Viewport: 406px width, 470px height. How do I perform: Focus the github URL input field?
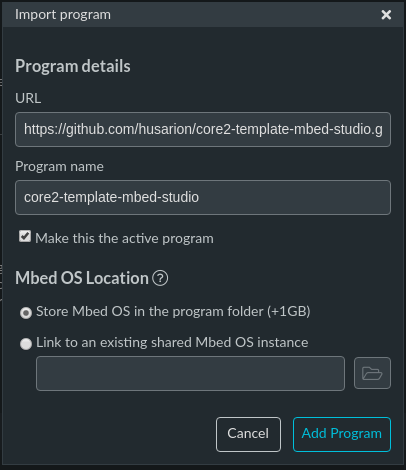(x=203, y=129)
